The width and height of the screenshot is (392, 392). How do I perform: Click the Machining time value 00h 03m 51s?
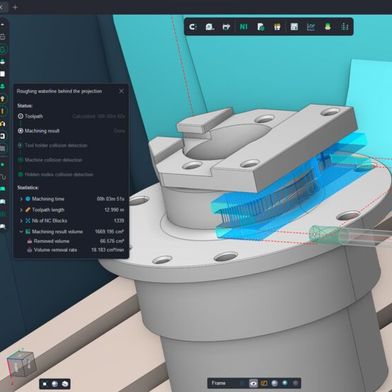click(x=111, y=199)
